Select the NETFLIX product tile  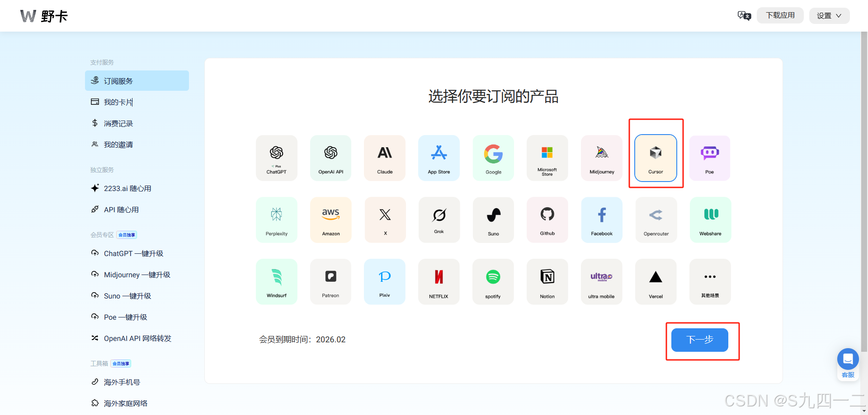coord(439,282)
